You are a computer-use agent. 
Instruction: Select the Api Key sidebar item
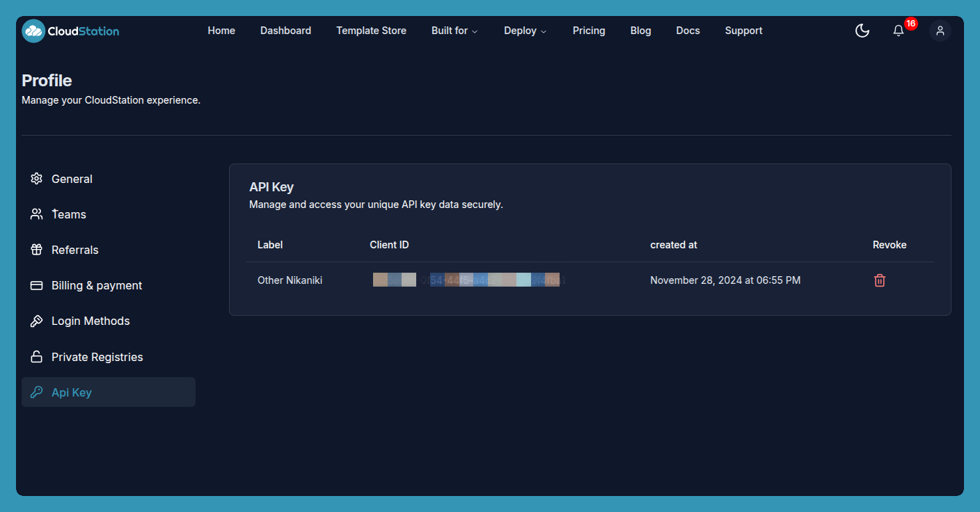(x=109, y=392)
